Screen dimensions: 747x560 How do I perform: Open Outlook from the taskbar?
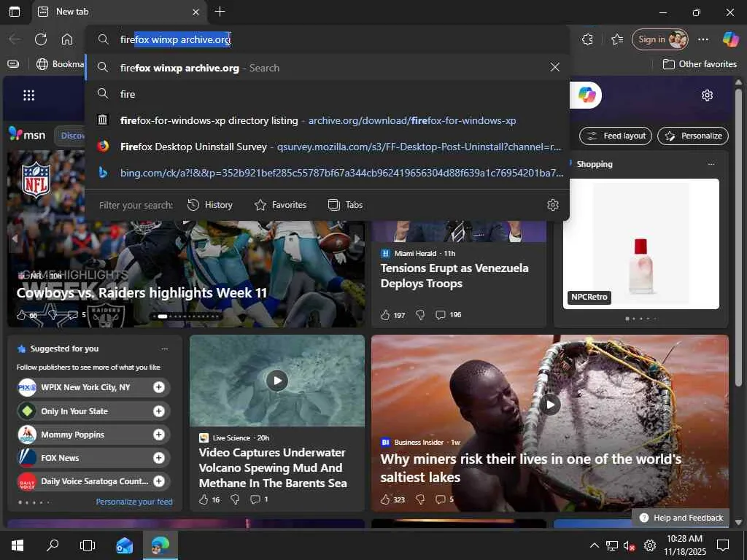coord(124,545)
